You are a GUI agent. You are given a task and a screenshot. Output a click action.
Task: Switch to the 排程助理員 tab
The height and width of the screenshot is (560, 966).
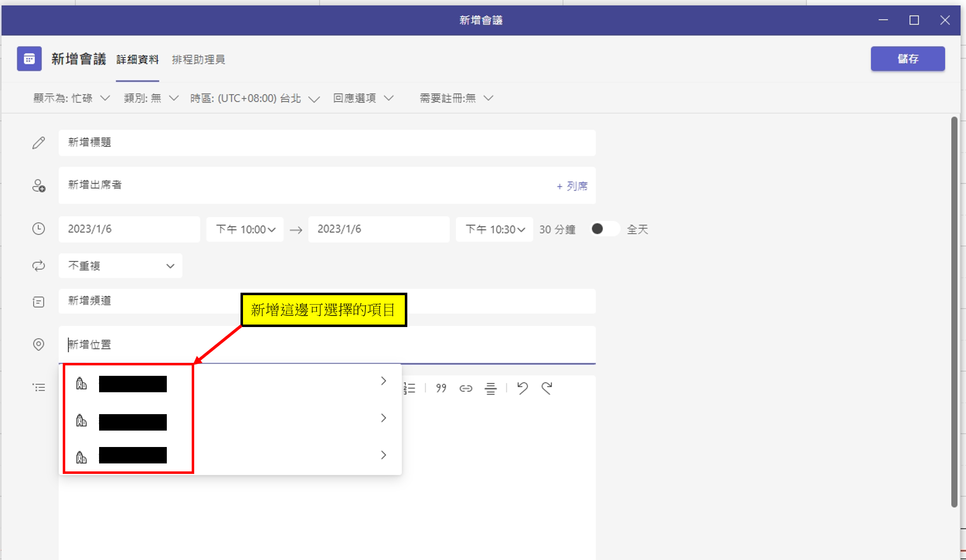(x=198, y=60)
